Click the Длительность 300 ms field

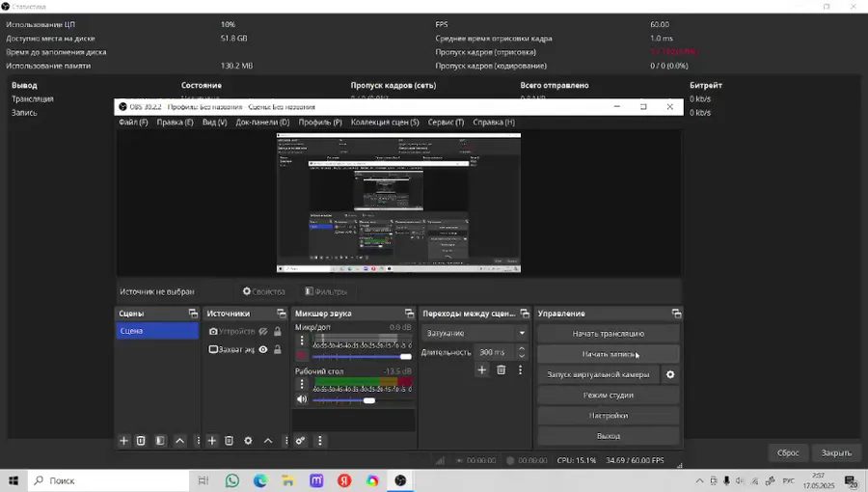coord(493,352)
